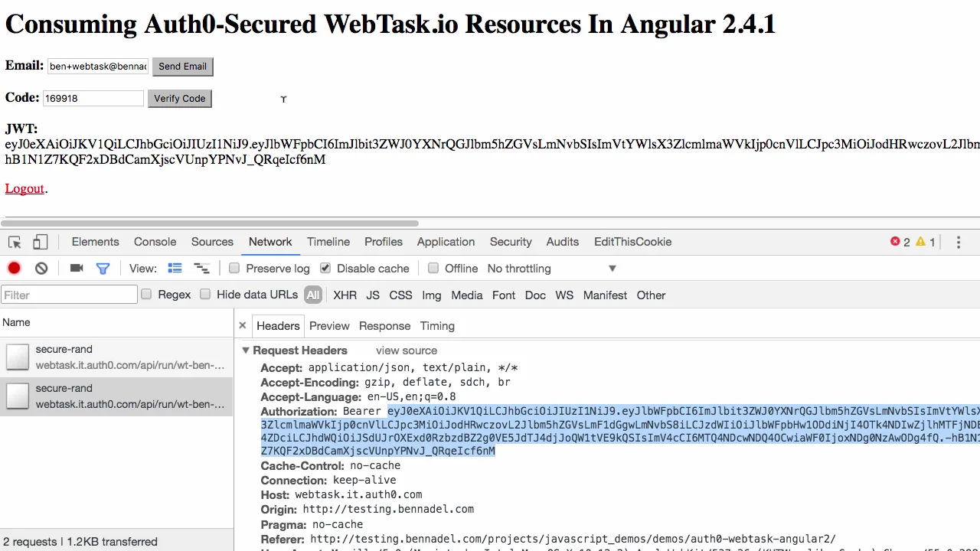Click the Accept-Language value en-US,en;q=0.8
Image resolution: width=980 pixels, height=551 pixels.
[x=411, y=397]
